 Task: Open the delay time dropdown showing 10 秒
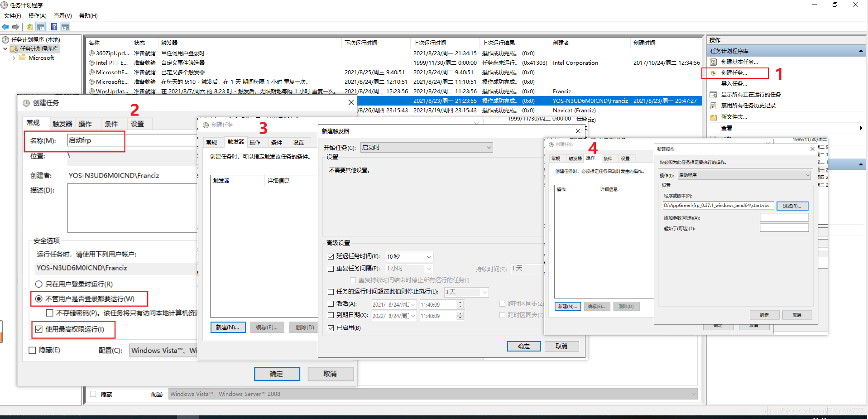pos(409,257)
